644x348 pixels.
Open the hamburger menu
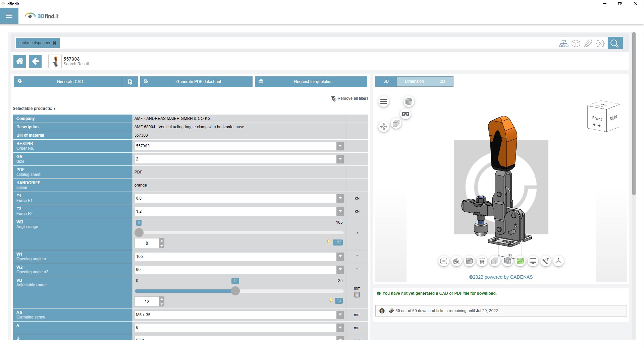9,16
